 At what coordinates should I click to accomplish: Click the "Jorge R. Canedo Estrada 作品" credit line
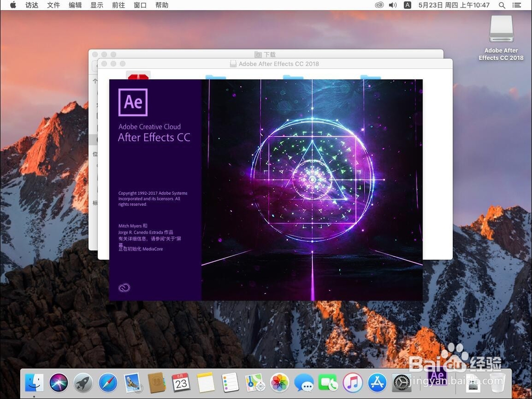[146, 232]
